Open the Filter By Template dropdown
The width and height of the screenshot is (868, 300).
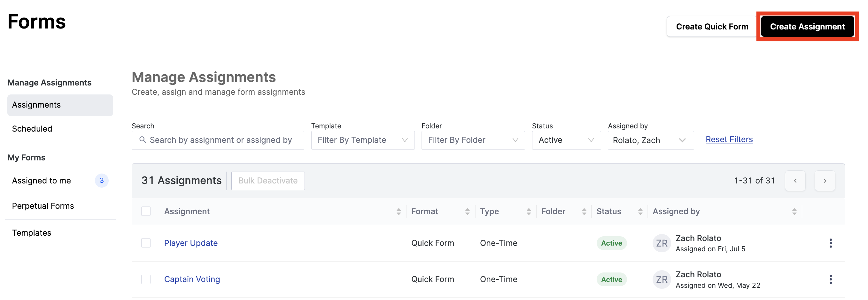[362, 140]
